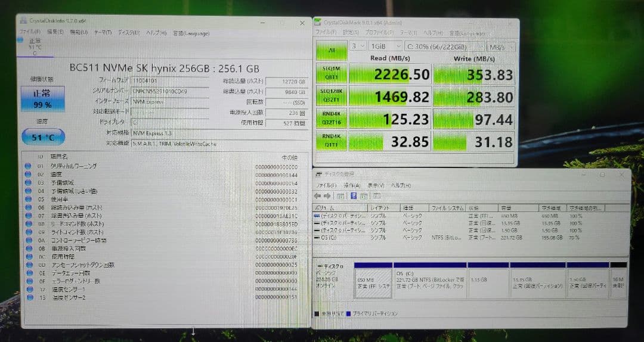
Task: Start the SEQ128K Q32T1 benchmark
Action: pos(332,97)
